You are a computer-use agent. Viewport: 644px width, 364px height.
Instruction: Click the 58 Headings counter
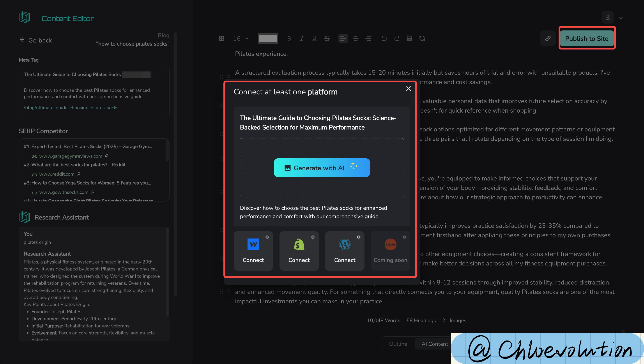[x=421, y=320]
